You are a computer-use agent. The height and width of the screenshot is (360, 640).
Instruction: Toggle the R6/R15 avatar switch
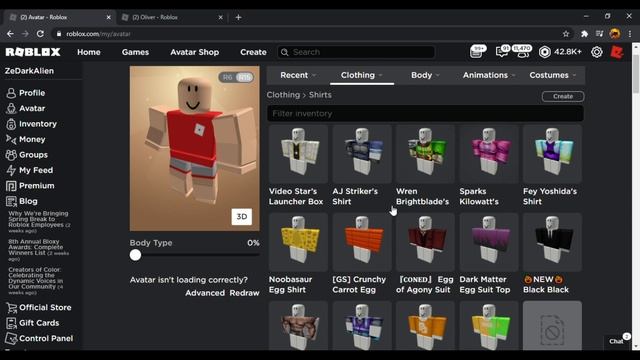[x=236, y=77]
